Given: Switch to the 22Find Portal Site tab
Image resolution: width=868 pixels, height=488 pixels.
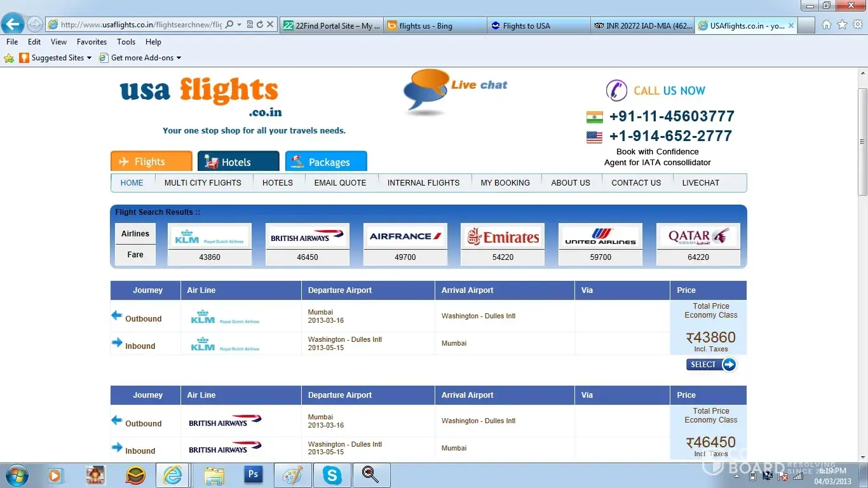Looking at the screenshot, I should 330,25.
